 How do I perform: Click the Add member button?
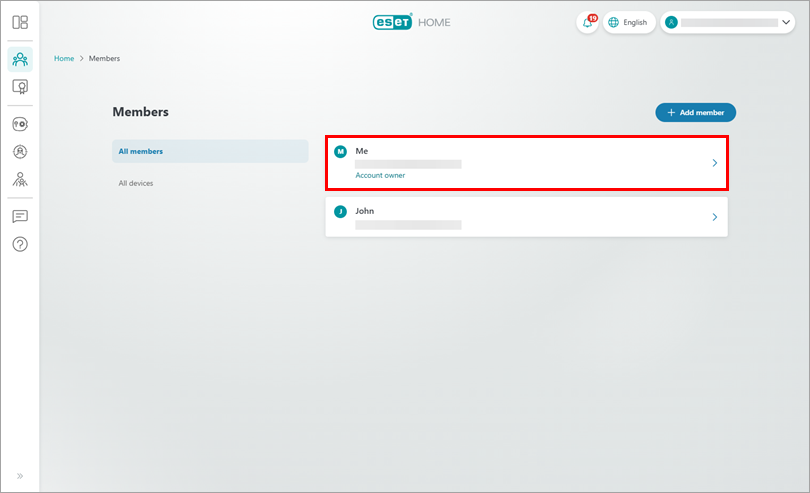[695, 113]
